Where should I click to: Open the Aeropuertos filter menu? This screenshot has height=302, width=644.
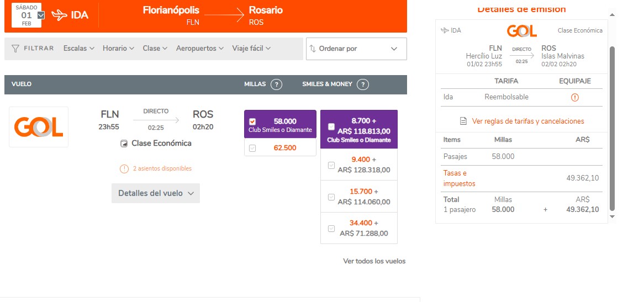(200, 49)
